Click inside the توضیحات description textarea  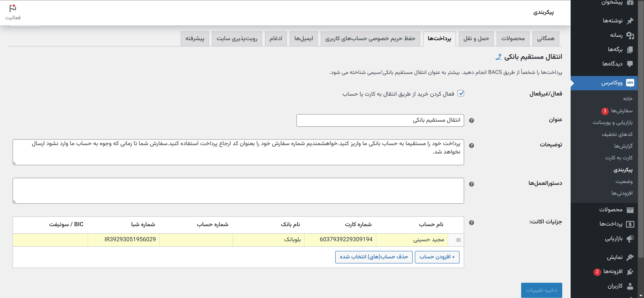(x=238, y=152)
